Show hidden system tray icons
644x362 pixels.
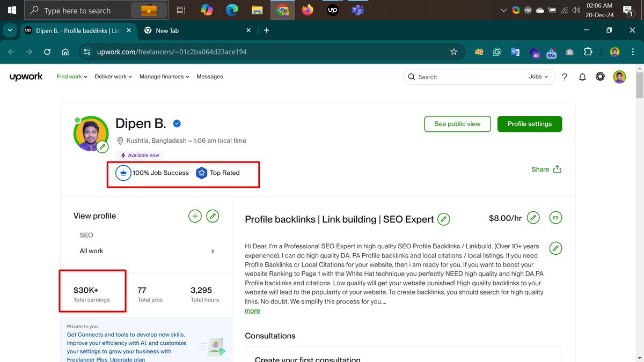pos(503,10)
